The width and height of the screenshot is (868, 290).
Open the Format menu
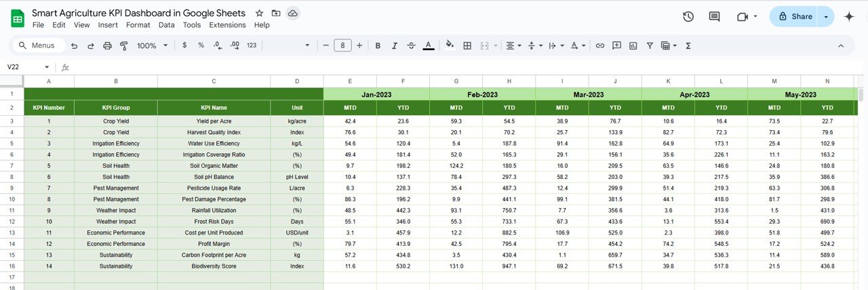[138, 25]
